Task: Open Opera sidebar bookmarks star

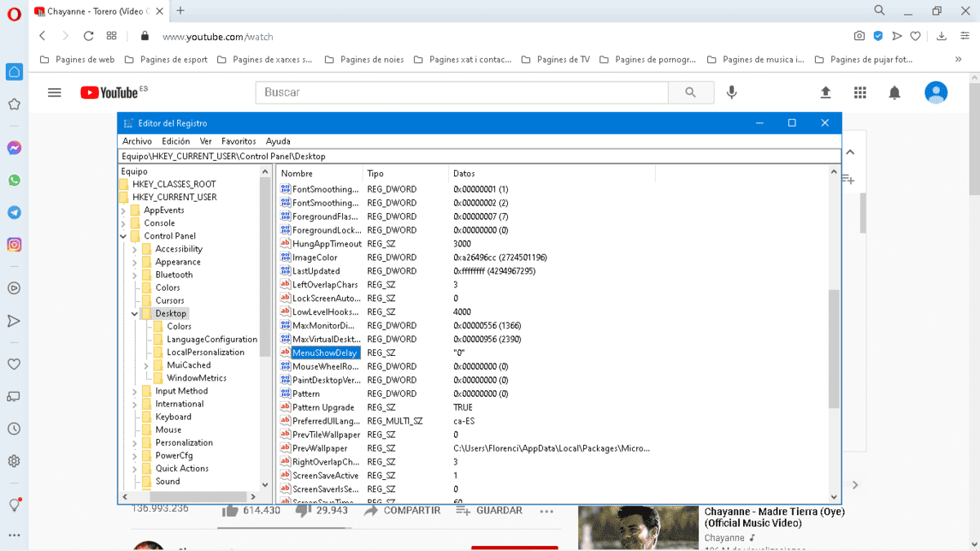Action: click(x=14, y=104)
